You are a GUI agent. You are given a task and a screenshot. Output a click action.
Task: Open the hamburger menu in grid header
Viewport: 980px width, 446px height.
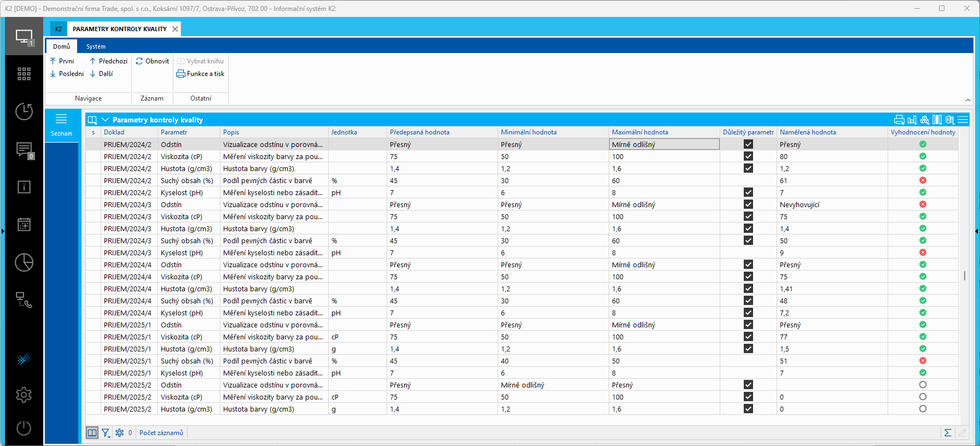pyautogui.click(x=963, y=120)
